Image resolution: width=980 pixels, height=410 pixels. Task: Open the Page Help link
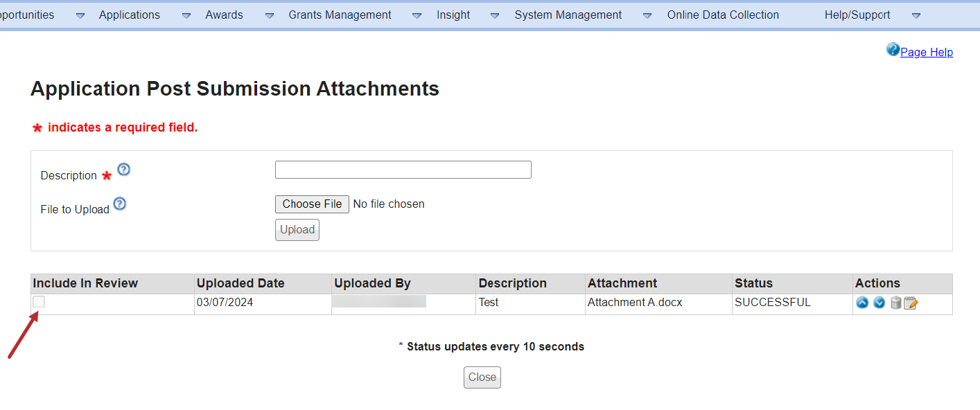(x=926, y=53)
